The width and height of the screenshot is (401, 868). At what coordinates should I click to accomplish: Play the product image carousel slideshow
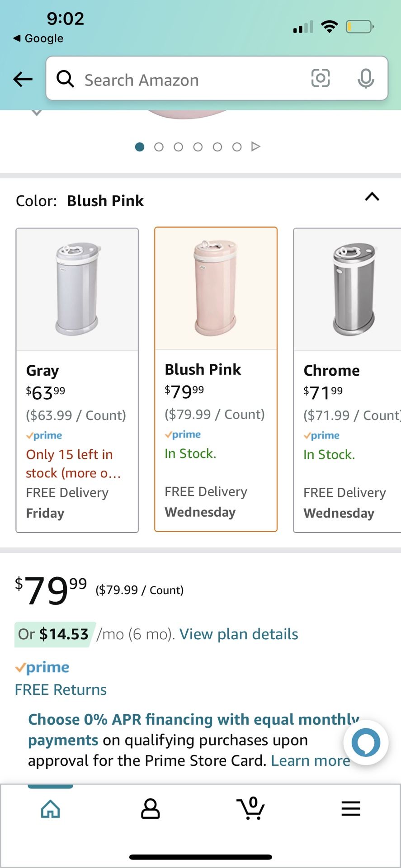tap(256, 146)
